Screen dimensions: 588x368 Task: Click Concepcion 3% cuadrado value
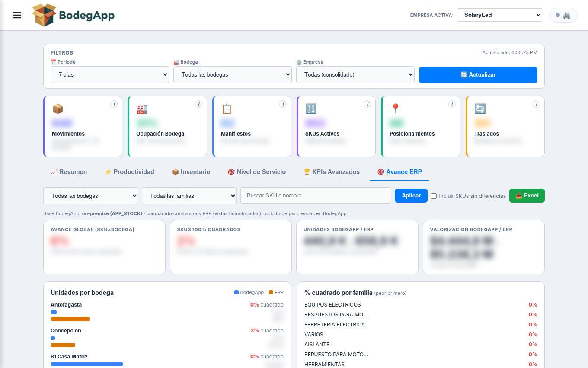point(267,331)
